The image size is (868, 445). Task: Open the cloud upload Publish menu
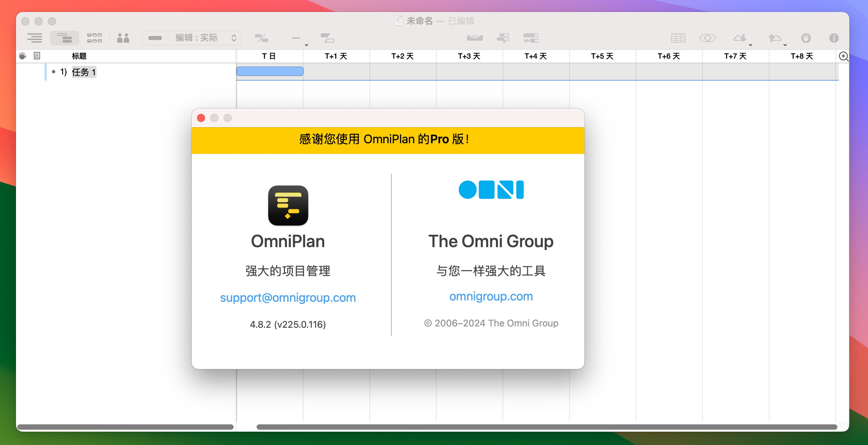click(x=777, y=38)
